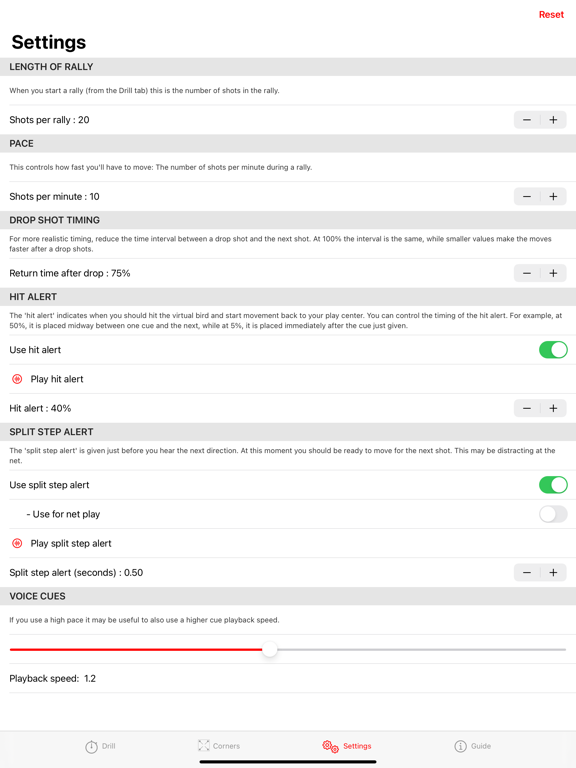
Task: Open the Guide info icon
Action: point(460,746)
